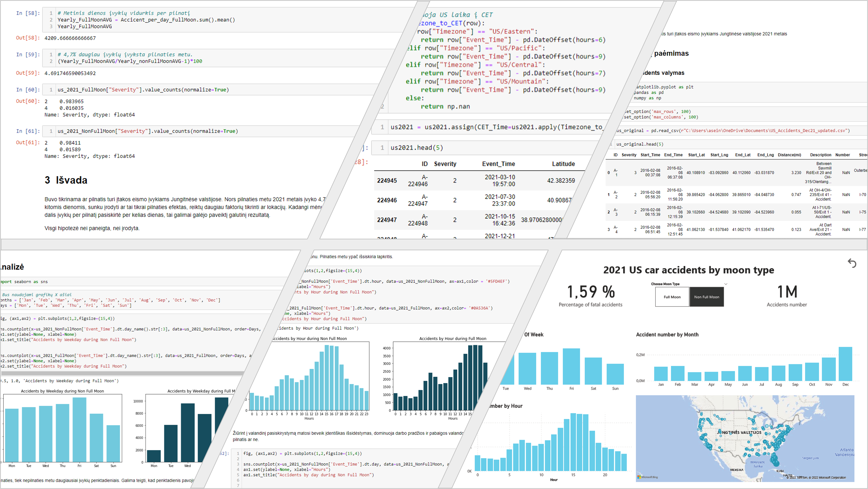868x489 pixels.
Task: Click the output value 4.691746590053492
Action: [x=70, y=73]
